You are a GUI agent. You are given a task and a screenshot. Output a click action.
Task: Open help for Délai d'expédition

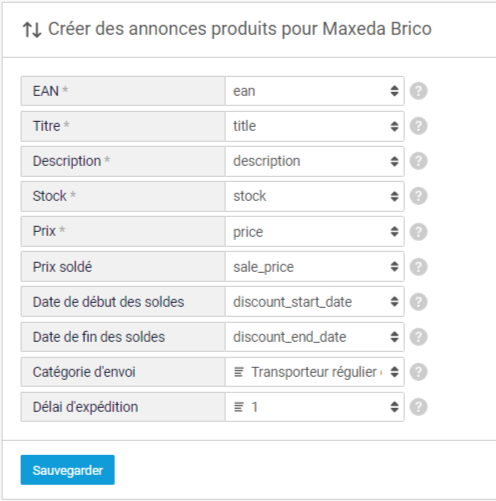click(x=418, y=407)
